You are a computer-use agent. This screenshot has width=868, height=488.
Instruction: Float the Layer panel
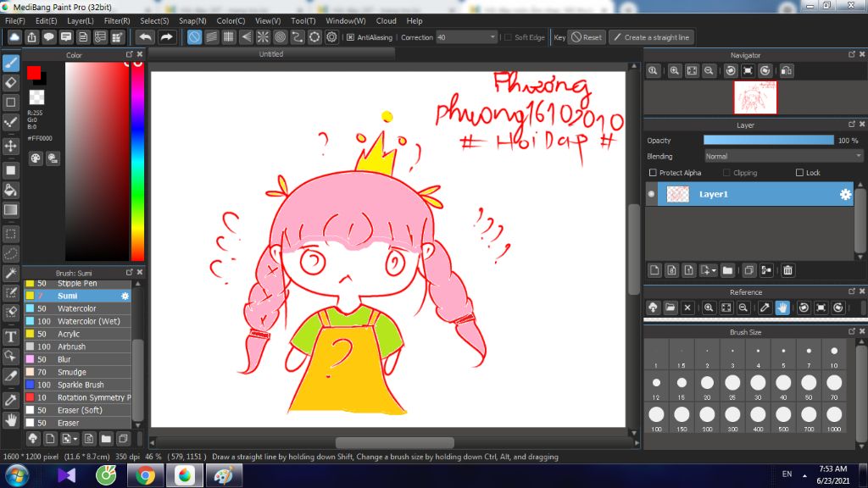852,125
